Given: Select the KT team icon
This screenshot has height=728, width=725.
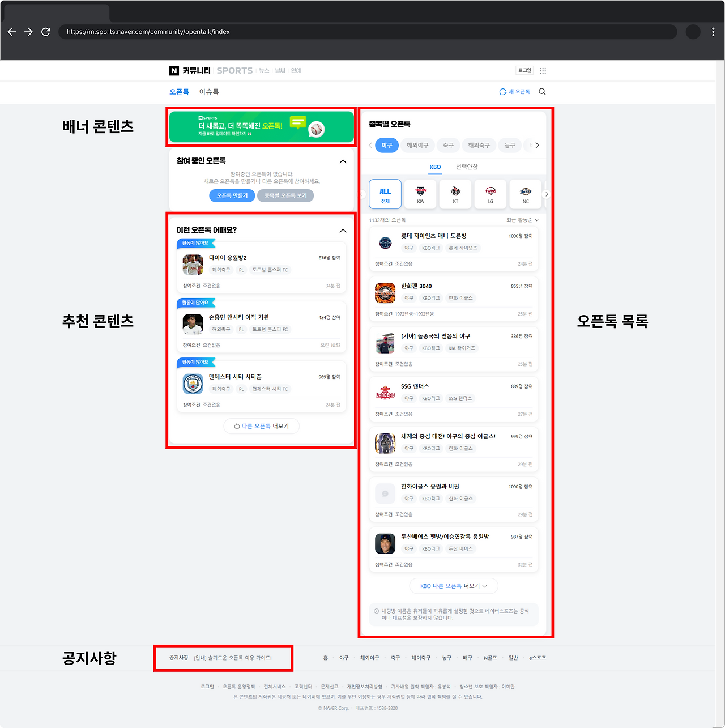Looking at the screenshot, I should pyautogui.click(x=455, y=194).
